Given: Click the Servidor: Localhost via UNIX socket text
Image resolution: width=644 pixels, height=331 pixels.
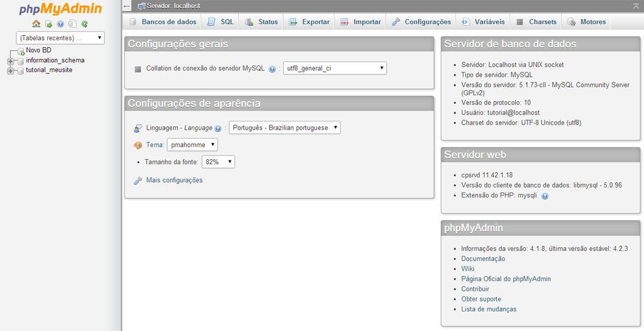Looking at the screenshot, I should tap(512, 65).
